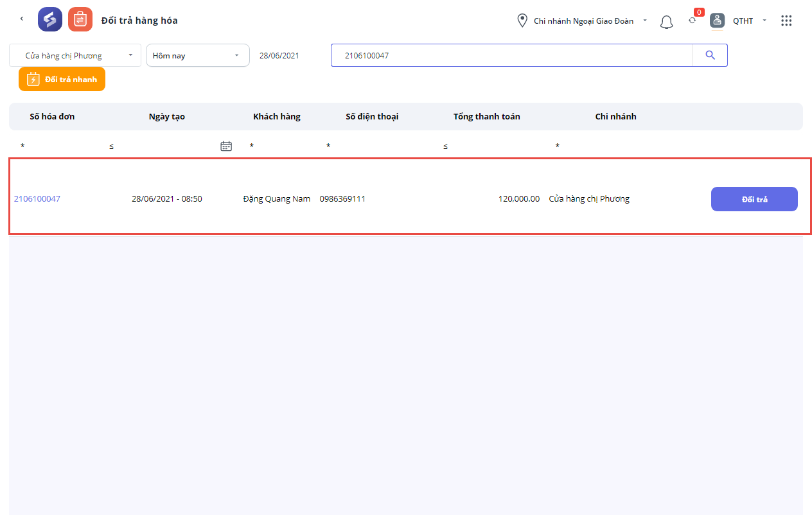Click the invoice search input field

tap(512, 55)
